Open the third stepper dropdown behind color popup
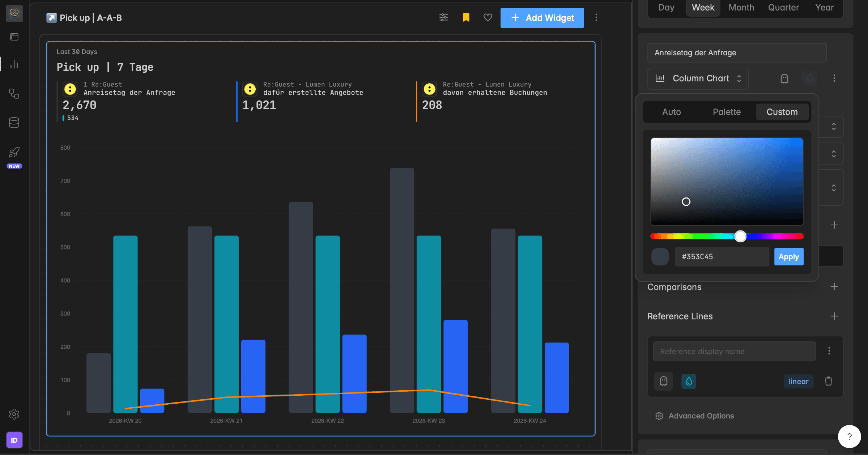Viewport: 868px width, 455px height. pos(834,188)
